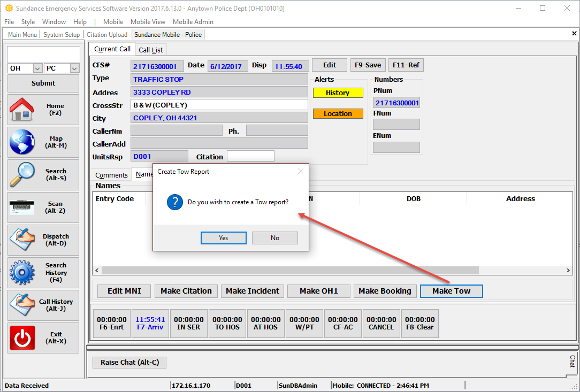Viewport: 580px width, 392px height.
Task: Open the File menu
Action: [9, 22]
